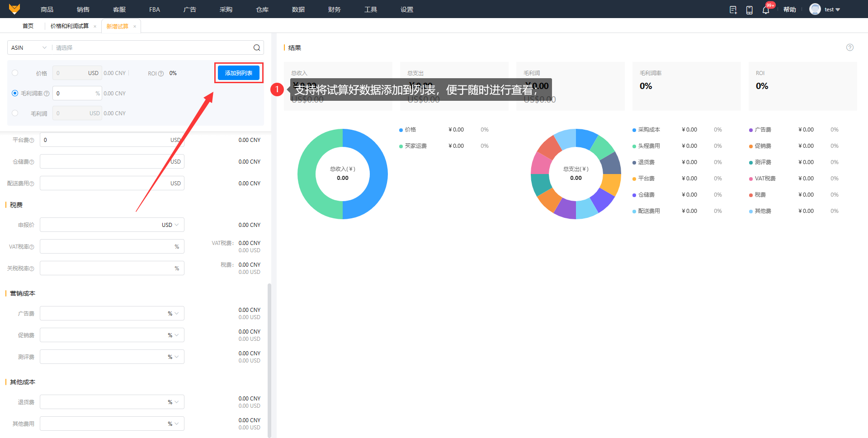Click the 仓储费 input field
The height and width of the screenshot is (438, 868).
pyautogui.click(x=104, y=162)
